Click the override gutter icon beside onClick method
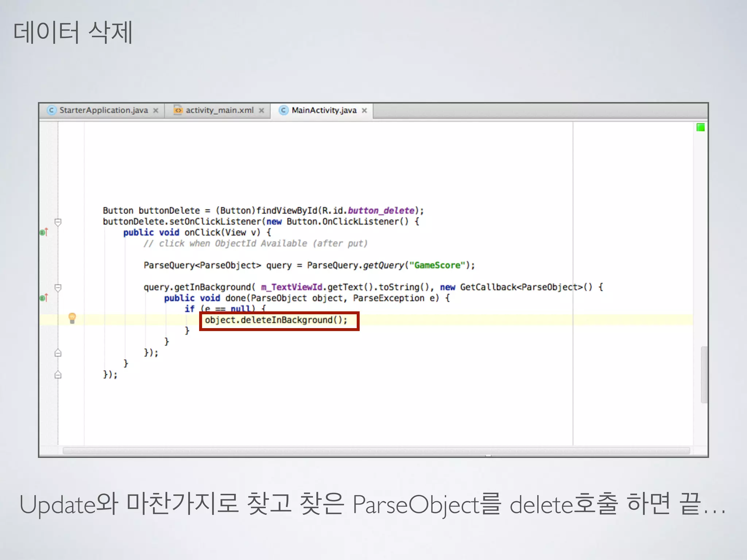Screen dimensions: 747x560 44,232
